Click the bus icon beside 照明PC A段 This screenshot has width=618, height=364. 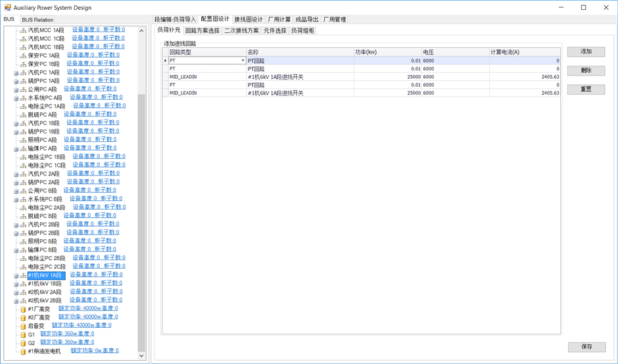[23, 140]
